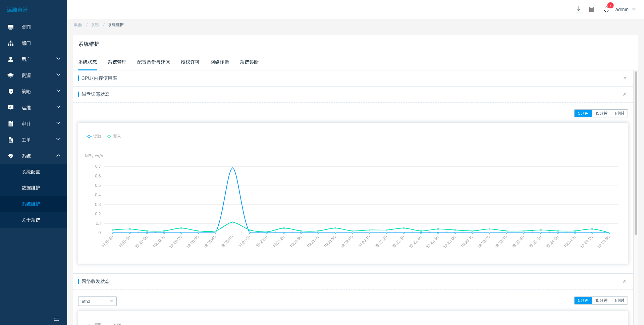Collapse the 磁盘读写状态 section
The width and height of the screenshot is (644, 325).
625,94
